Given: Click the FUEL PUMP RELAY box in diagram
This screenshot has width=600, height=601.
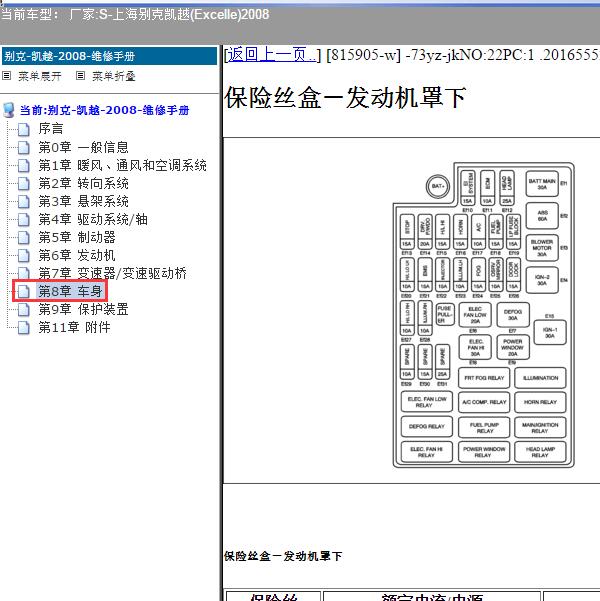Looking at the screenshot, I should click(x=484, y=428).
